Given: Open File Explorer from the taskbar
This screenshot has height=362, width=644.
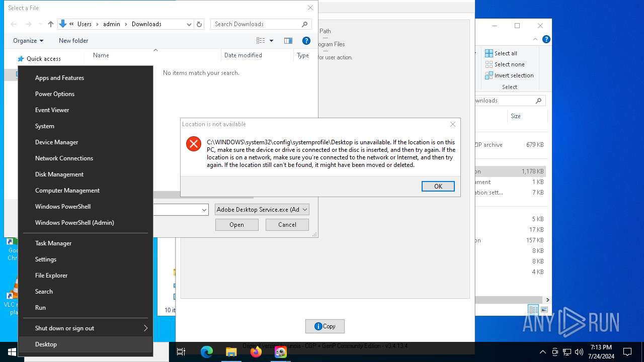Looking at the screenshot, I should pyautogui.click(x=231, y=352).
